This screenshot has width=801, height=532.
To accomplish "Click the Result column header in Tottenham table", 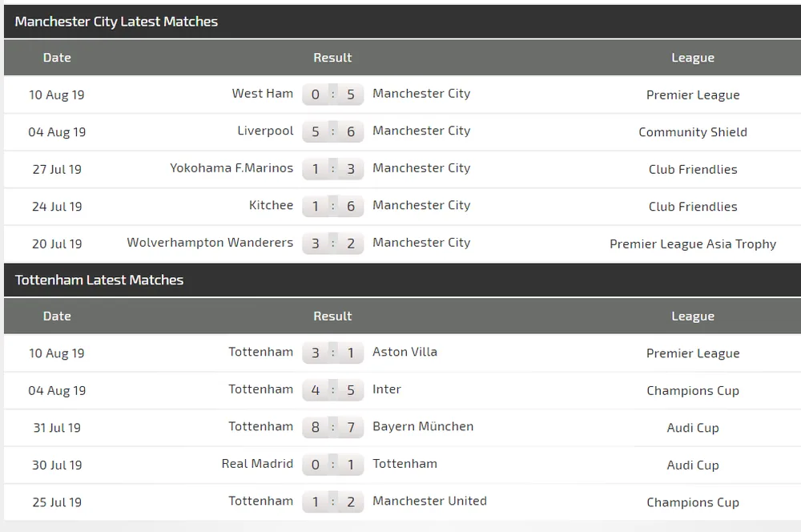I will (x=332, y=316).
